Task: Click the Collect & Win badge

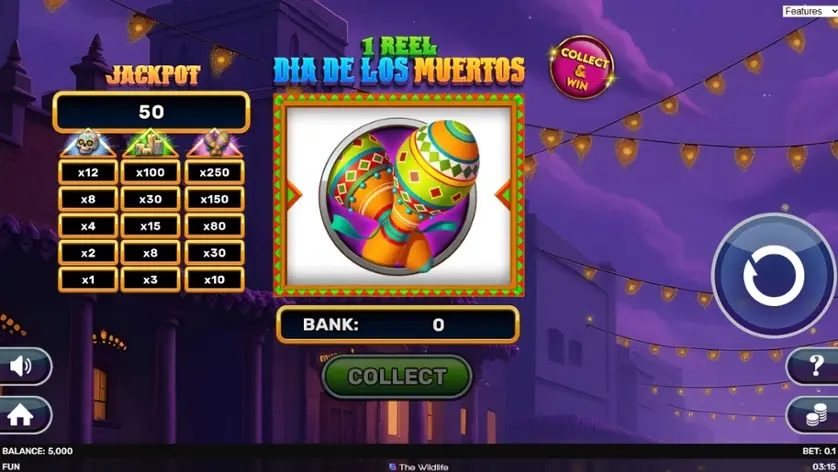Action: pos(581,67)
